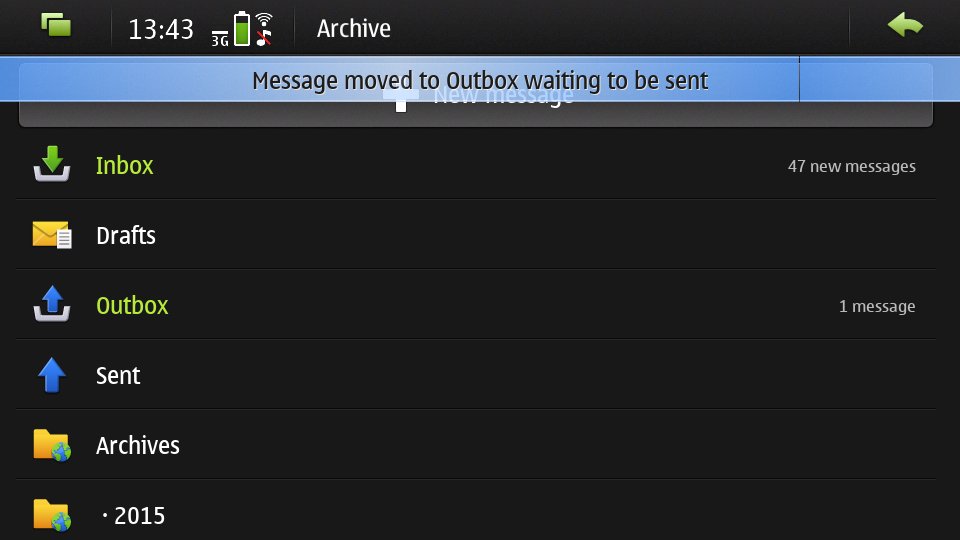Open the 2015 subfolder
This screenshot has height=540, width=960.
click(476, 511)
